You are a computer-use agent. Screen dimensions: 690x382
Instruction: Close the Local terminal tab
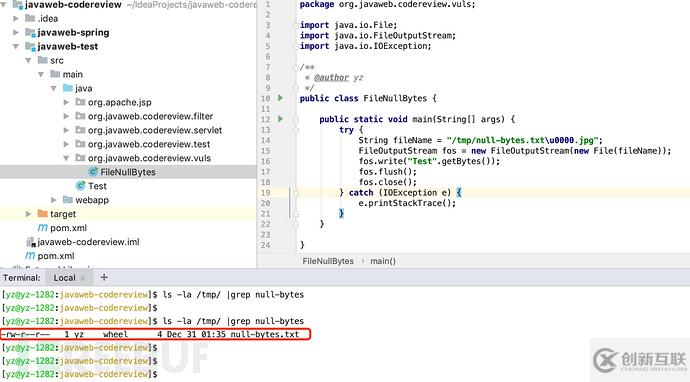point(83,278)
